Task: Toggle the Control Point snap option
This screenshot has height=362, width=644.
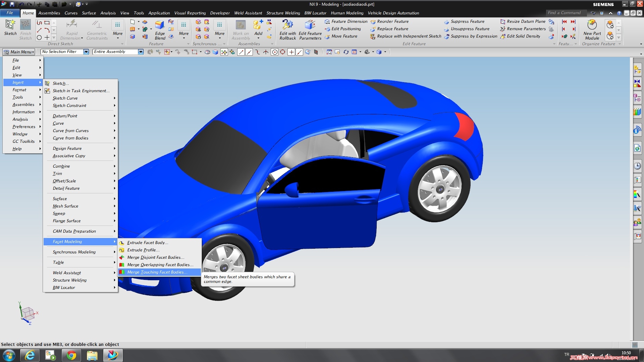Action: [257, 52]
